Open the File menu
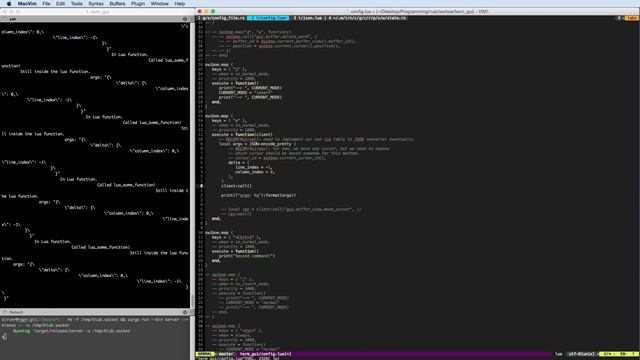The image size is (640, 360). coord(47,4)
